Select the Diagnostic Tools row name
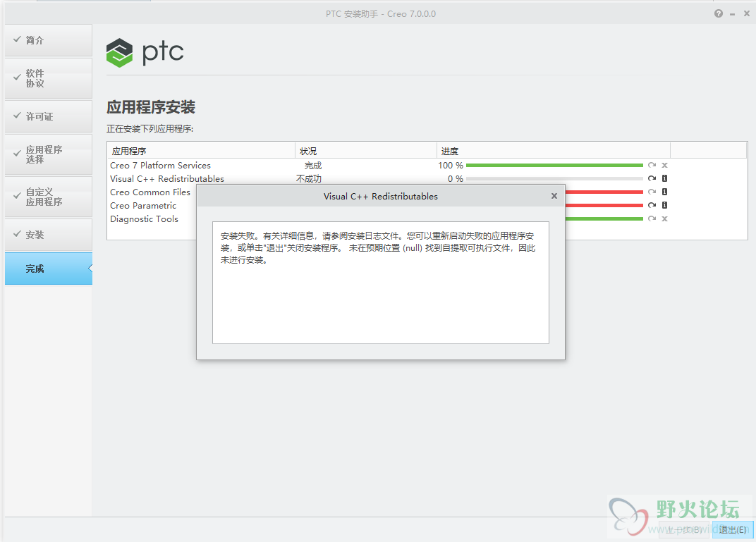 tap(144, 219)
